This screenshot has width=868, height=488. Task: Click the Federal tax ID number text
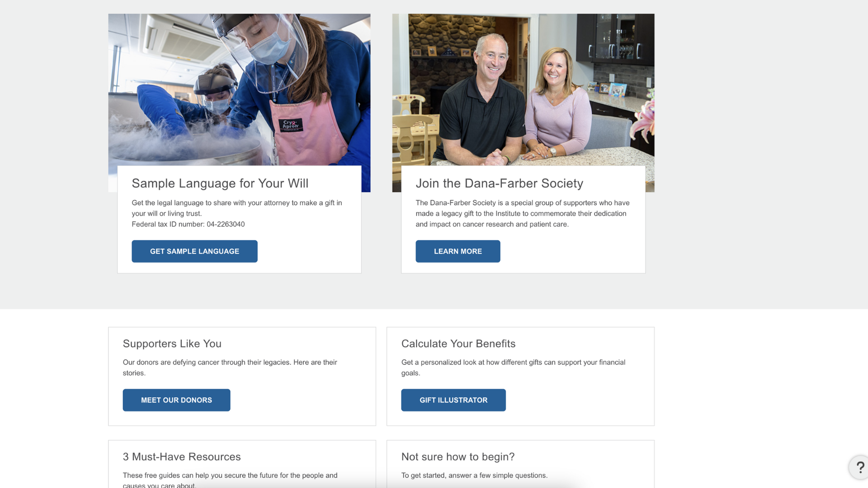[188, 224]
